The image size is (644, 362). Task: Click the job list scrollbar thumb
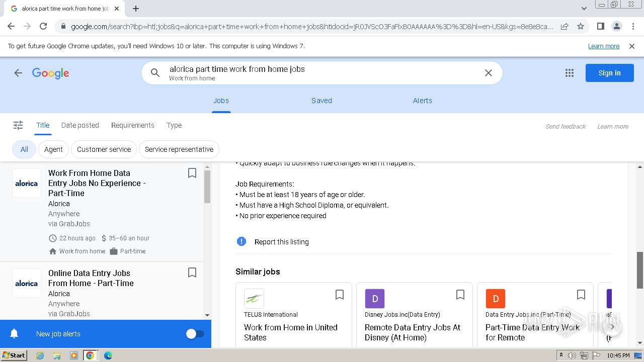tap(207, 186)
